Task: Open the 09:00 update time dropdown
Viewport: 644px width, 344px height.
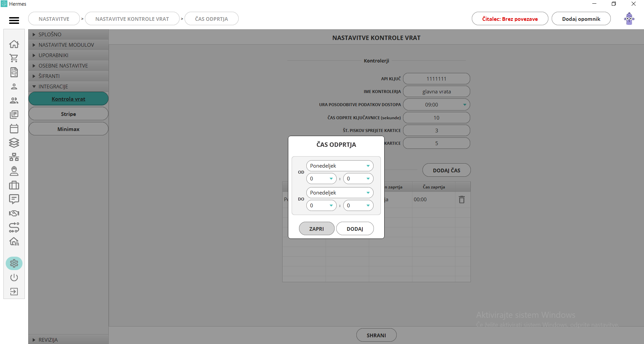Action: pyautogui.click(x=436, y=104)
